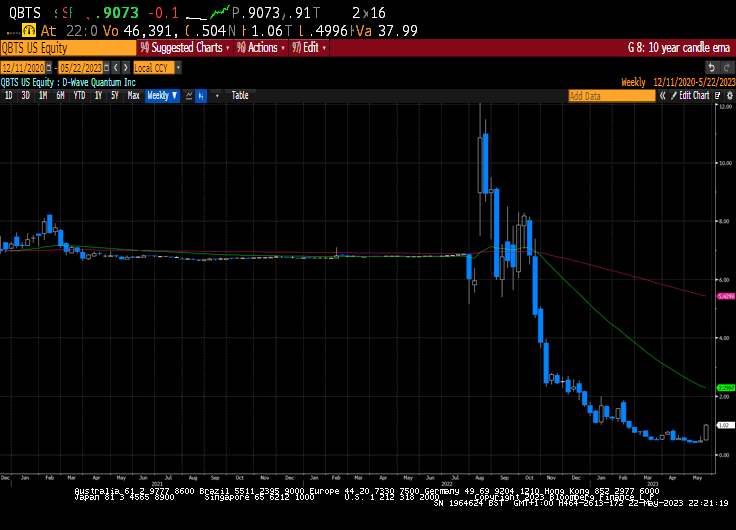Click the Add Data input field
This screenshot has height=530, width=736.
pos(612,96)
